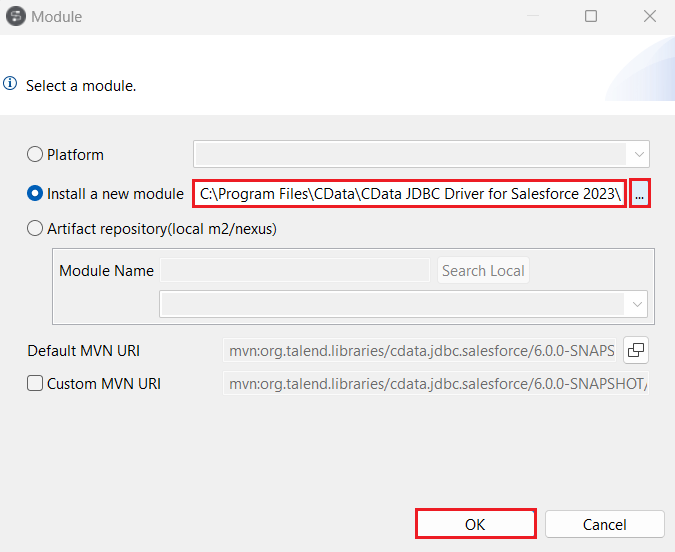Click the new module file path field
The image size is (675, 552).
coord(410,194)
